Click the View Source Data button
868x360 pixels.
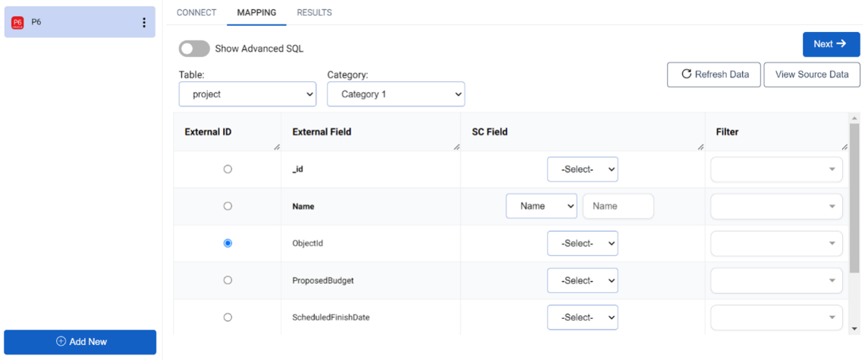pos(812,74)
